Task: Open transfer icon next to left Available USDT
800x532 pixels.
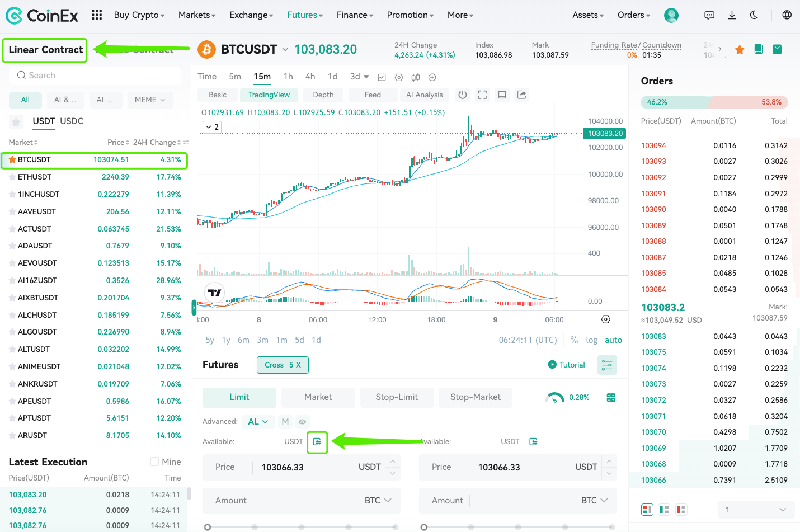Action: point(317,442)
